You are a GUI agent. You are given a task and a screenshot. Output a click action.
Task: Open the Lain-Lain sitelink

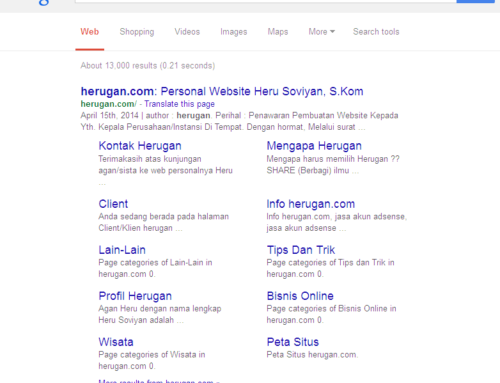pyautogui.click(x=122, y=250)
